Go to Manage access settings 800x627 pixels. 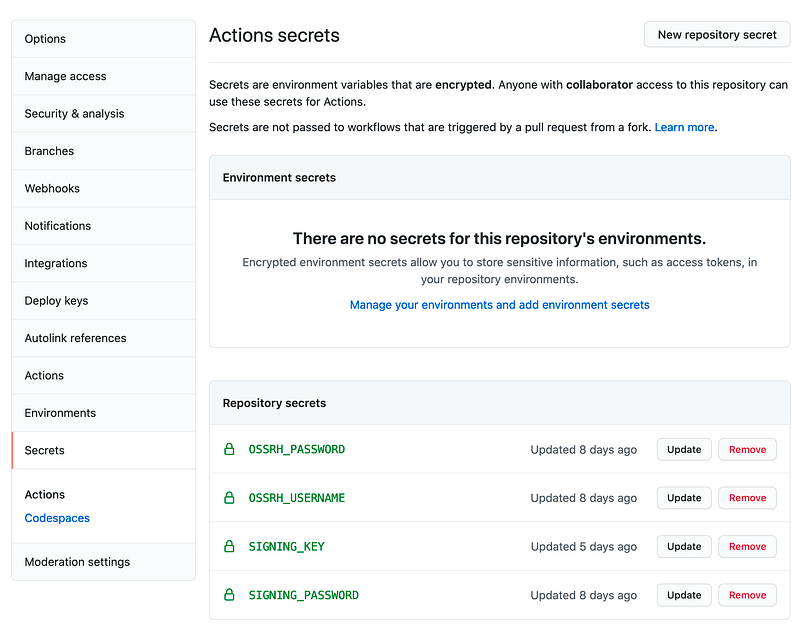(x=104, y=76)
